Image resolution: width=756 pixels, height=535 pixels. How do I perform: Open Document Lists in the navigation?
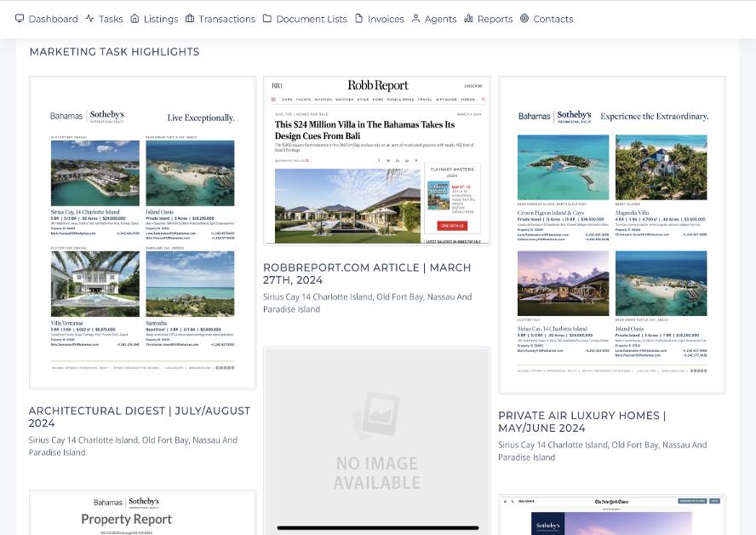[x=305, y=19]
